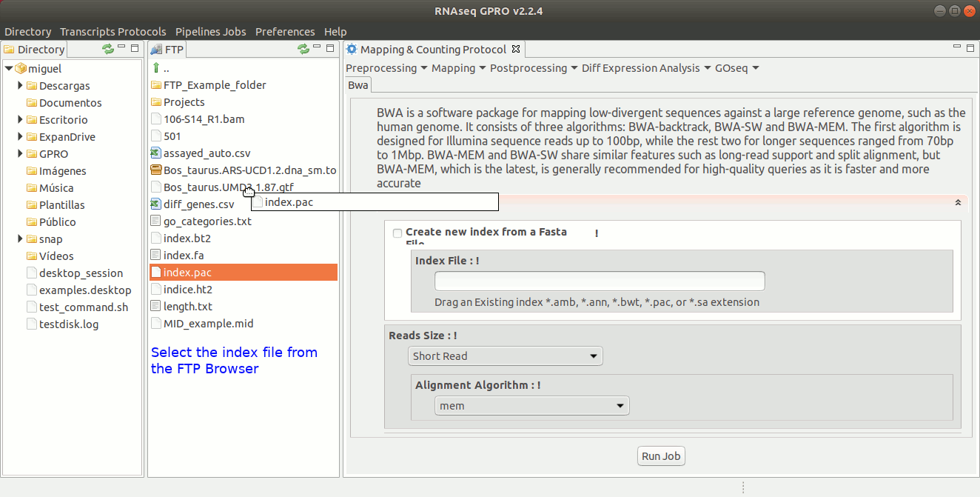
Task: Refresh the Directory panel
Action: (x=108, y=49)
